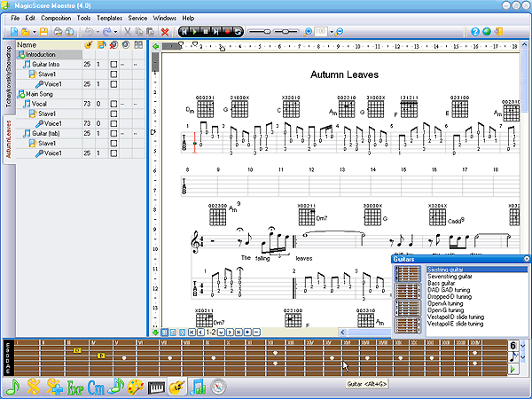Image resolution: width=532 pixels, height=399 pixels.
Task: Open the Exp expression tools
Action: click(75, 387)
